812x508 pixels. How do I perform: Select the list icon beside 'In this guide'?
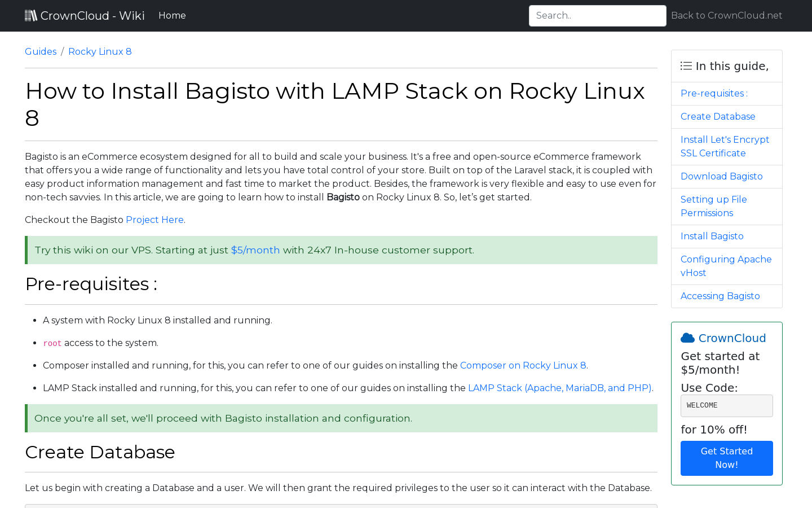[x=686, y=65]
